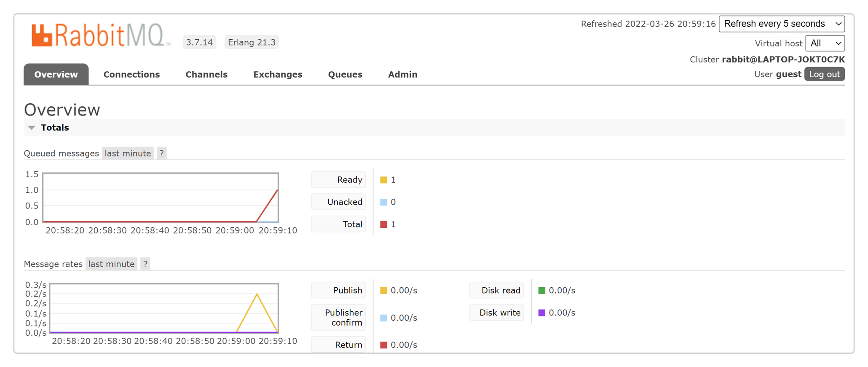Click the Total legend label

(x=339, y=224)
